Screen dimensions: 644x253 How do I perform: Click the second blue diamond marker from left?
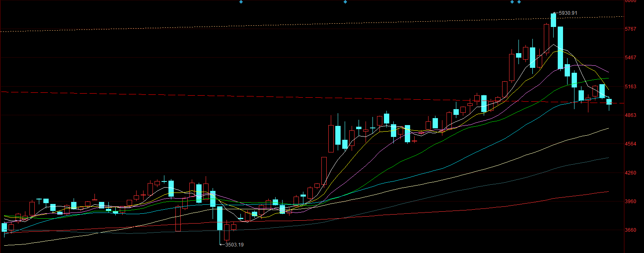345,2
